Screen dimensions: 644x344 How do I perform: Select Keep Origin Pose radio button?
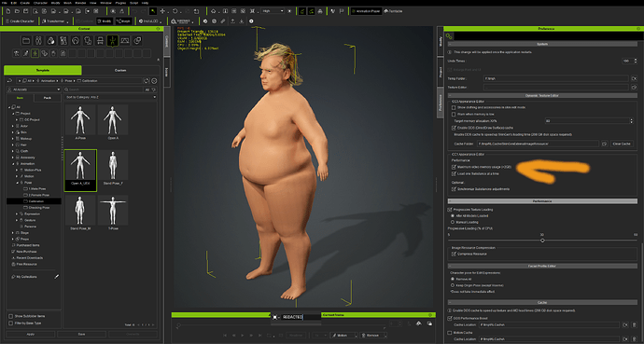pos(453,285)
